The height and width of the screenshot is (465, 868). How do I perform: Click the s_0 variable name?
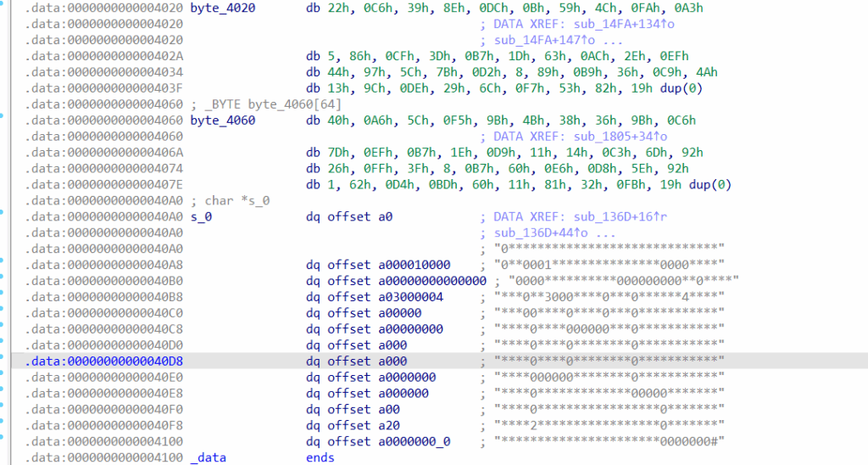201,217
